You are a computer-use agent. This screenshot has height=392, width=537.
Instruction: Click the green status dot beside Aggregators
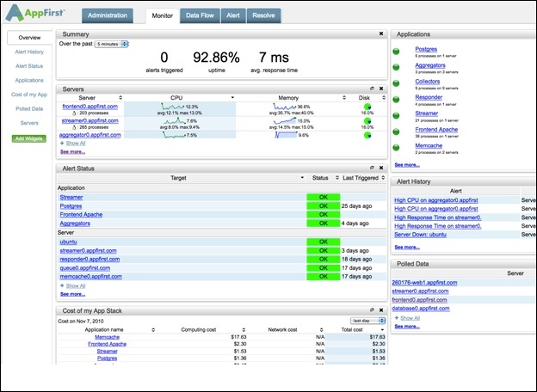pos(396,67)
